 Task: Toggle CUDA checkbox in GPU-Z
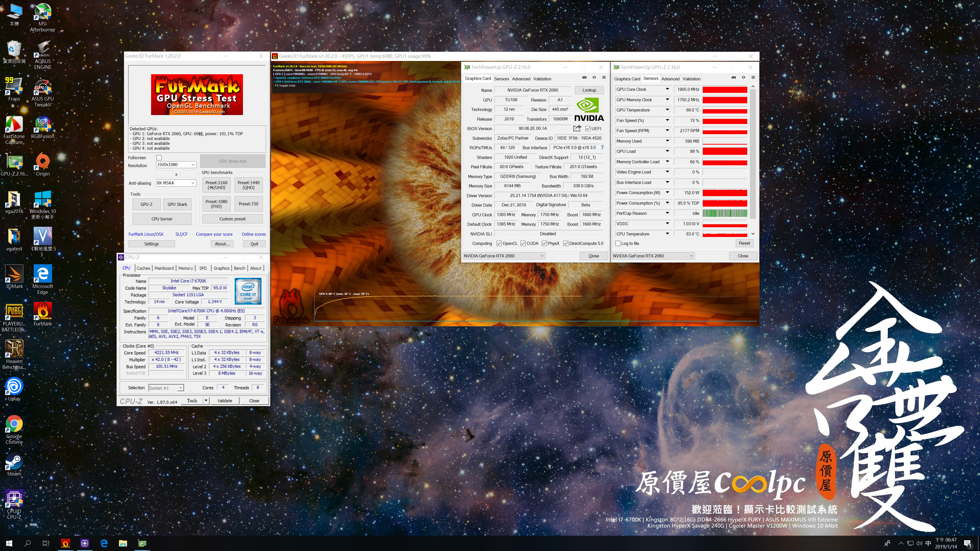pos(523,243)
